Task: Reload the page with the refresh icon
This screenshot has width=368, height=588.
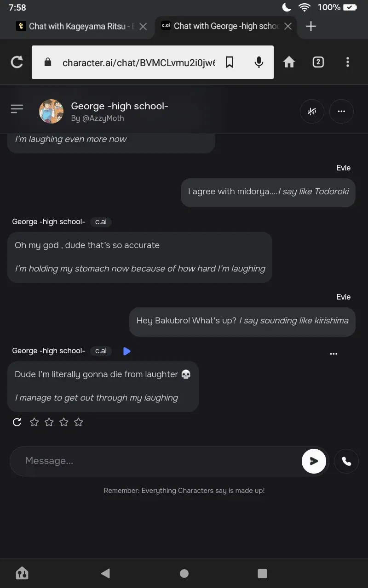Action: coord(17,62)
